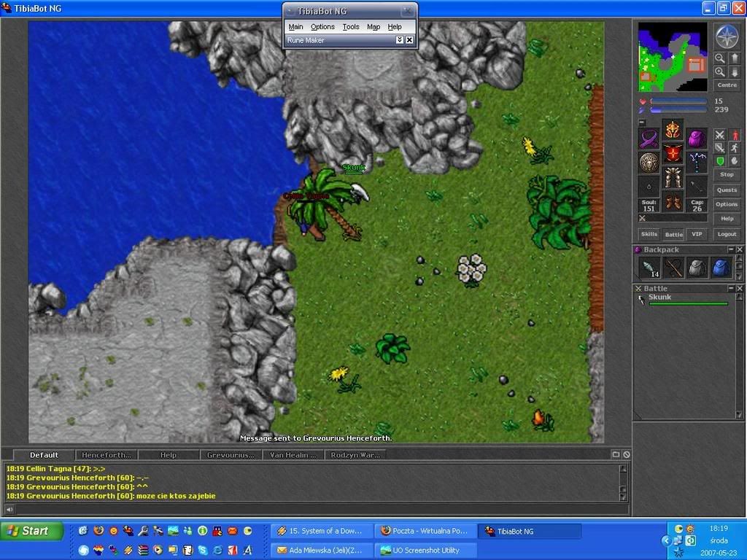The height and width of the screenshot is (560, 747).
Task: Click the minimap compass rose
Action: pyautogui.click(x=727, y=36)
